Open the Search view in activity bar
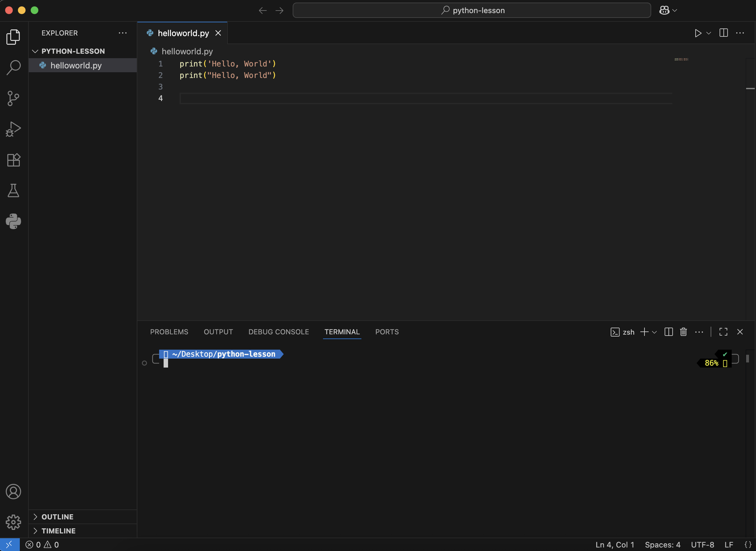The image size is (756, 551). [x=13, y=67]
